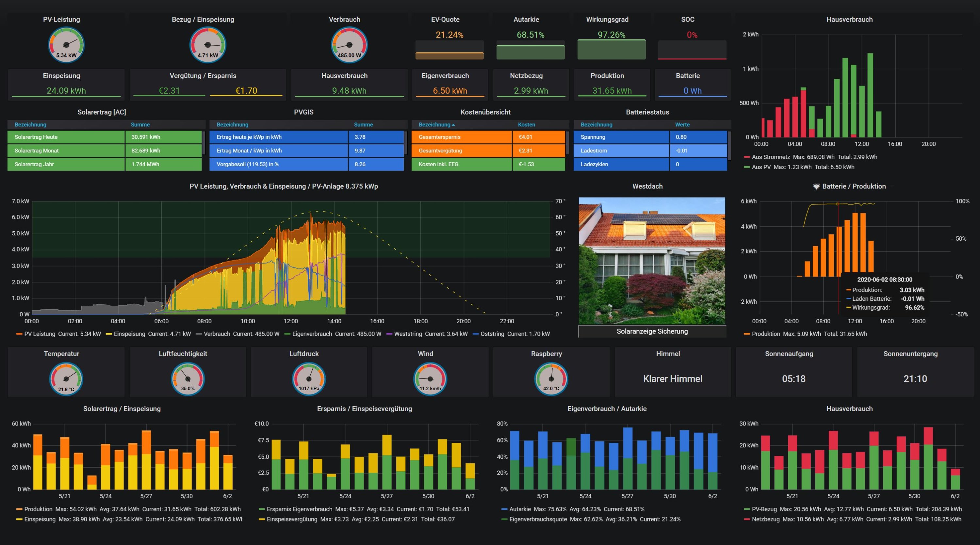This screenshot has width=980, height=545.
Task: Sort by the Werte column in Batteriestatus
Action: 682,125
